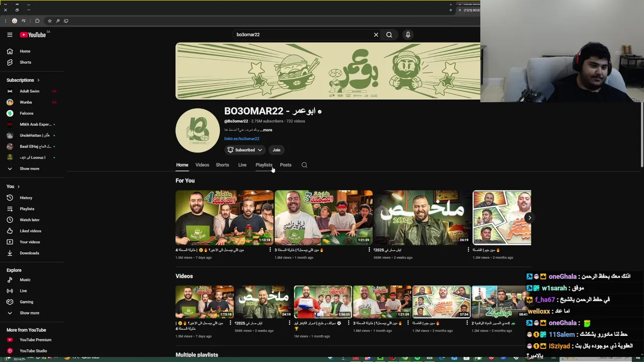Open YouTube Studio link

click(32, 351)
